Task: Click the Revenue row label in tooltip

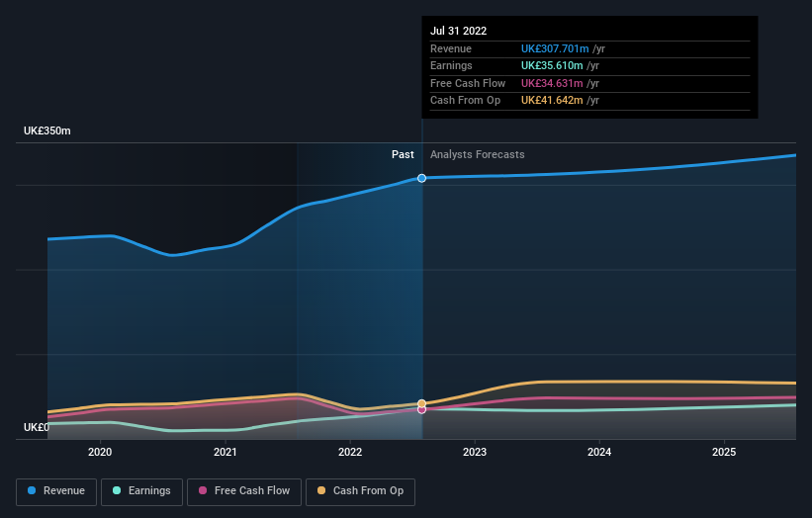Action: 451,48
